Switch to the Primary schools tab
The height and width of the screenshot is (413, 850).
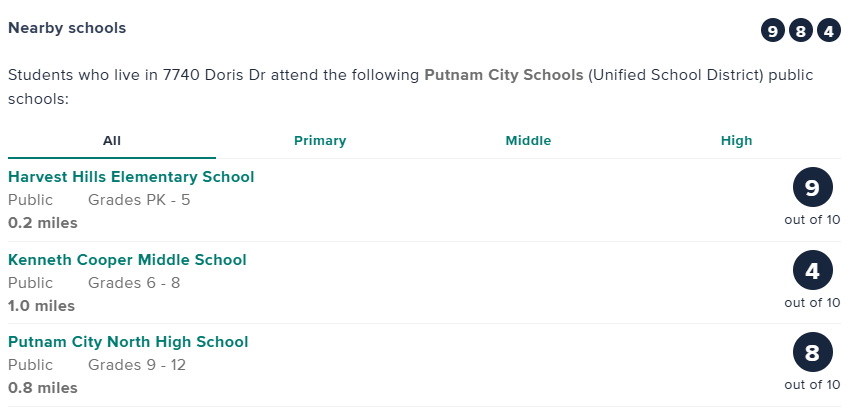[x=320, y=141]
